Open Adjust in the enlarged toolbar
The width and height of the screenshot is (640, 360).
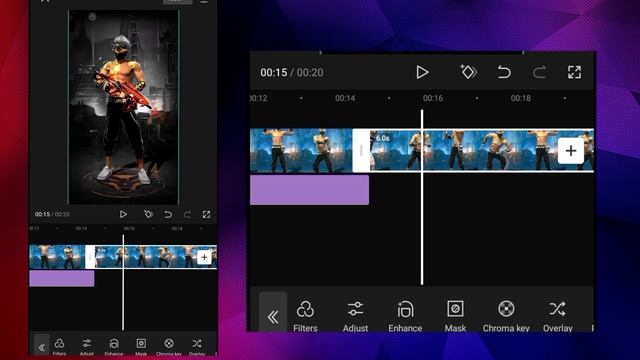355,316
